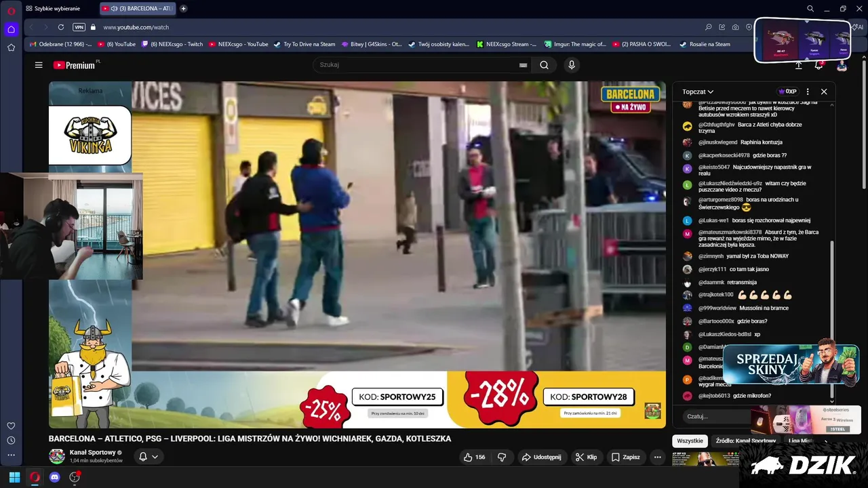This screenshot has width=868, height=488.
Task: Search open tabs with magnifier in title bar
Action: 810,9
